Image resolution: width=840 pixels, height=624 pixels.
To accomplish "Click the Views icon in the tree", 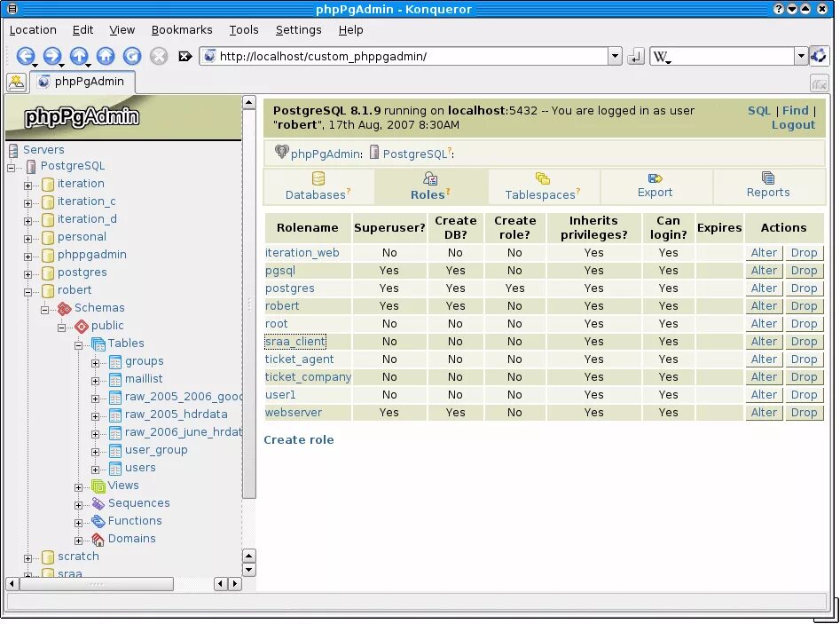I will pos(98,486).
